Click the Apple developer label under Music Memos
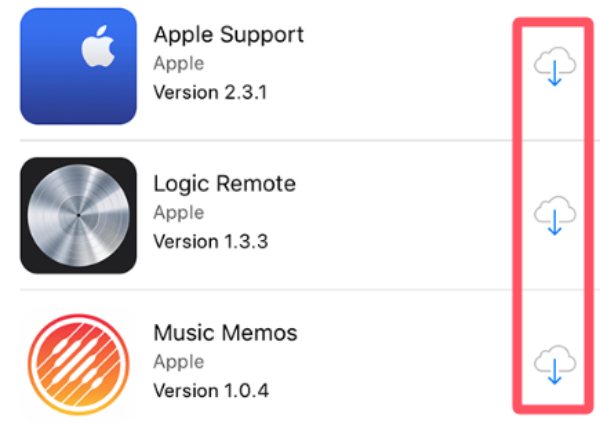The image size is (600, 433). pyautogui.click(x=179, y=362)
